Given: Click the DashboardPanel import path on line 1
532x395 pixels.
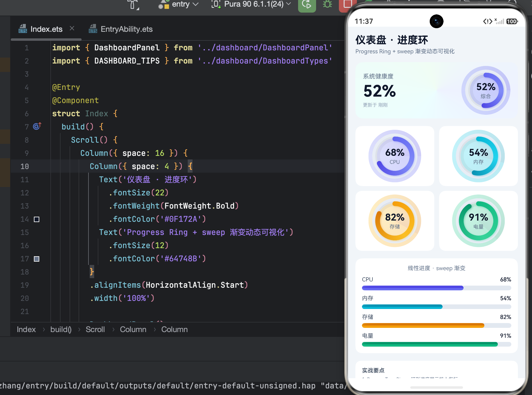Looking at the screenshot, I should (265, 48).
